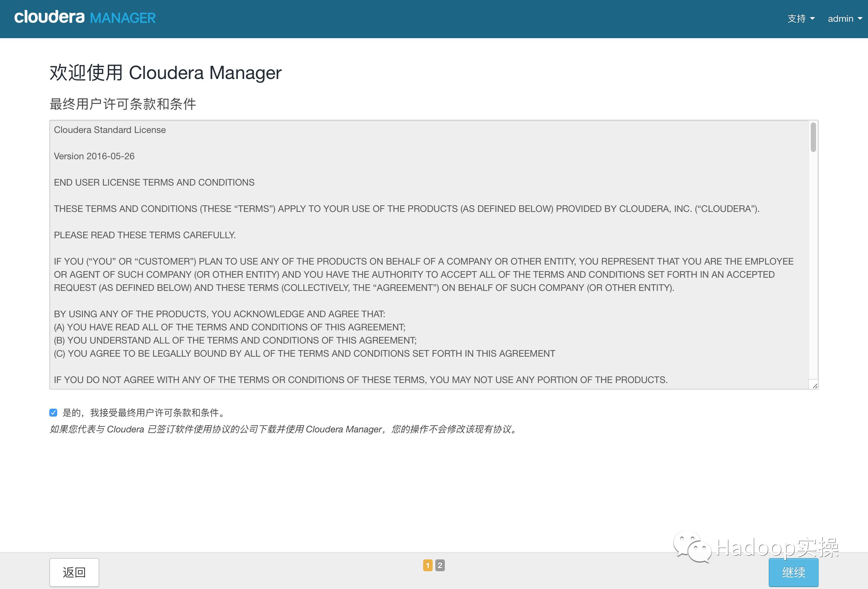Click the 欢迎使用 Cloudera Manager heading
The width and height of the screenshot is (868, 589).
pyautogui.click(x=165, y=72)
